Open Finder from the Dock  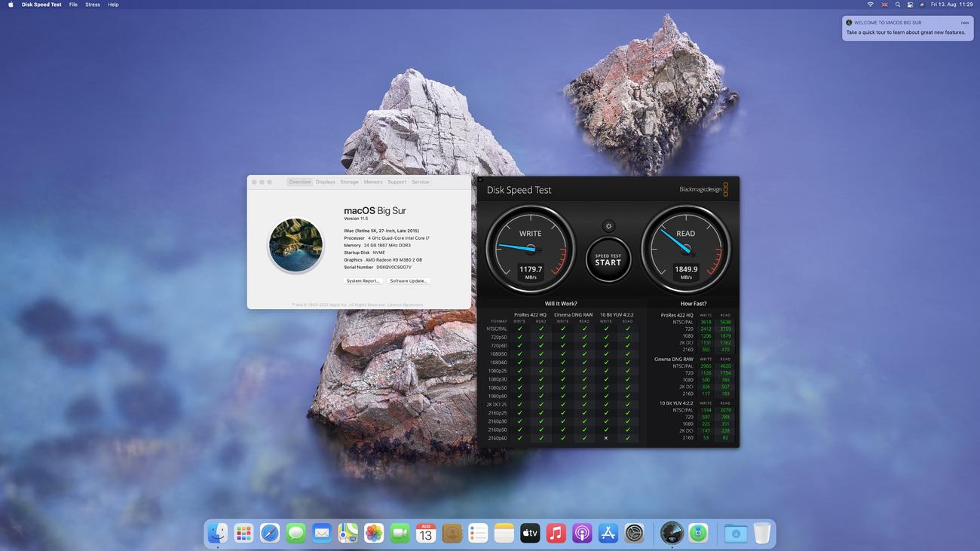click(x=218, y=534)
